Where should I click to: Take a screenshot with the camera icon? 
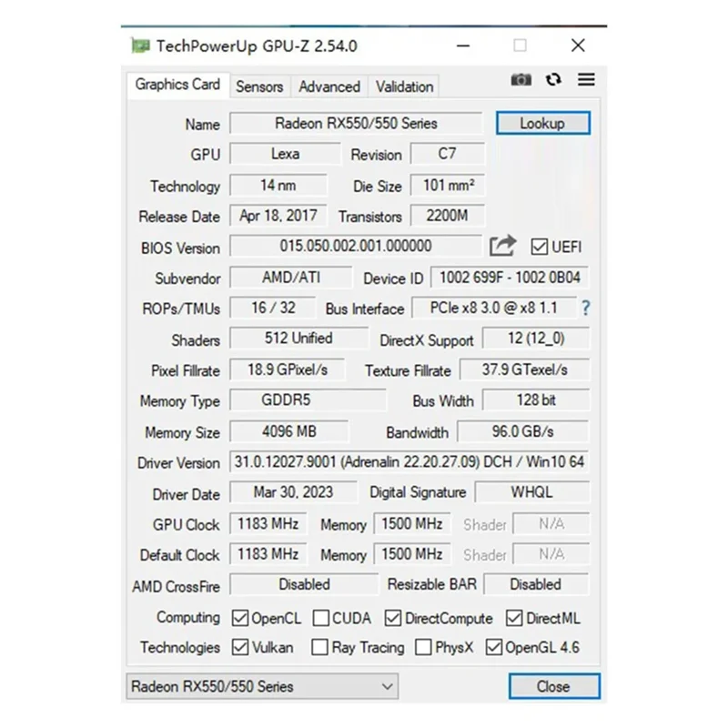pos(521,80)
